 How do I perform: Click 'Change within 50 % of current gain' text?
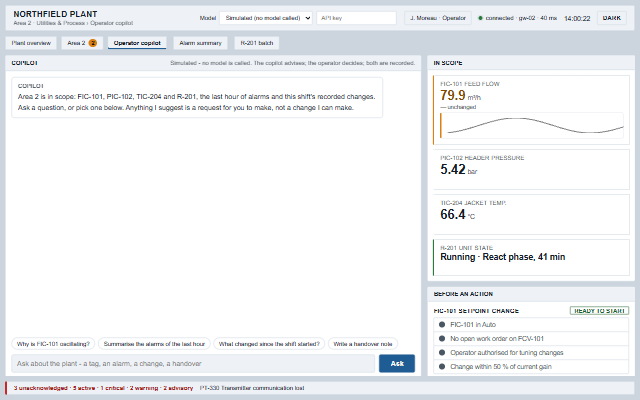click(501, 367)
